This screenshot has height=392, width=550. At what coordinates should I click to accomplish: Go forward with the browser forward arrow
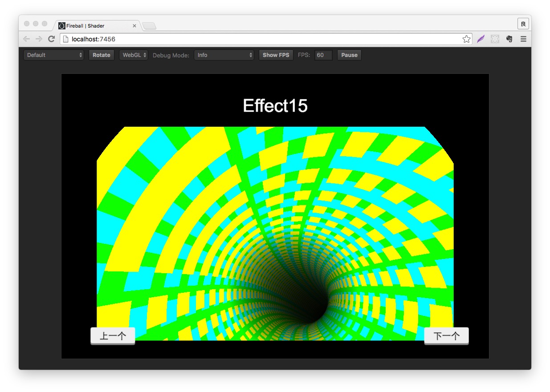[x=39, y=39]
